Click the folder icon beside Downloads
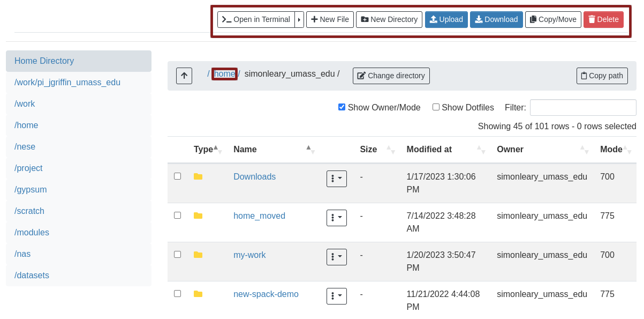The width and height of the screenshot is (644, 319). [x=198, y=176]
